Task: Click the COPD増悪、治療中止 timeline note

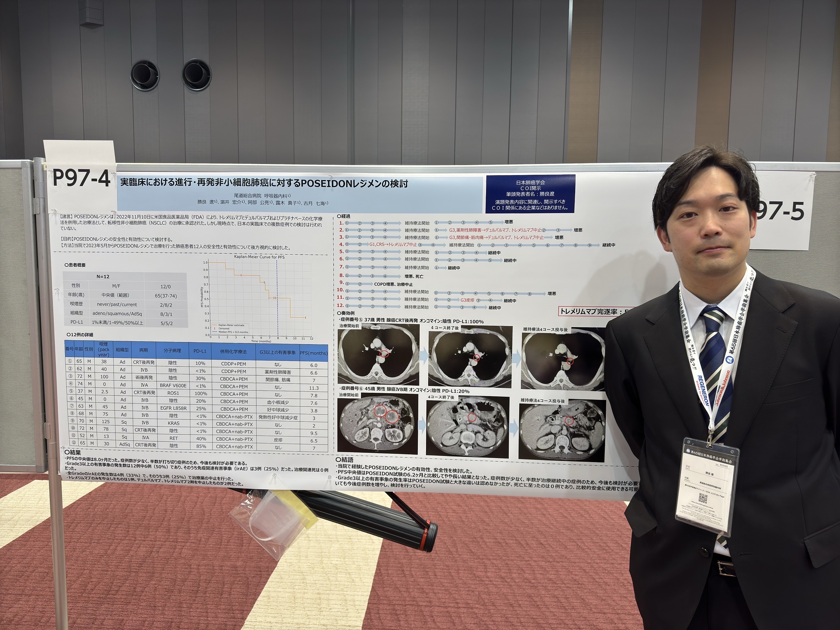Action: click(x=393, y=284)
